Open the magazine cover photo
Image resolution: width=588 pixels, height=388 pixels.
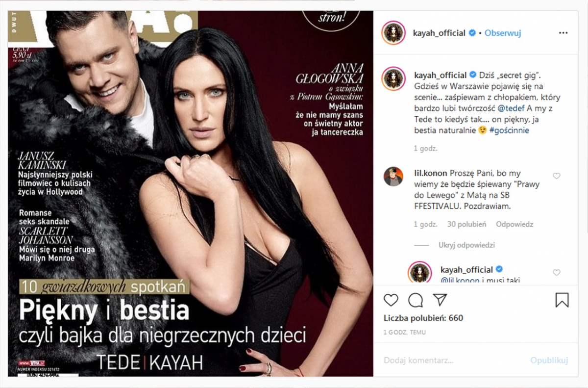[190, 194]
